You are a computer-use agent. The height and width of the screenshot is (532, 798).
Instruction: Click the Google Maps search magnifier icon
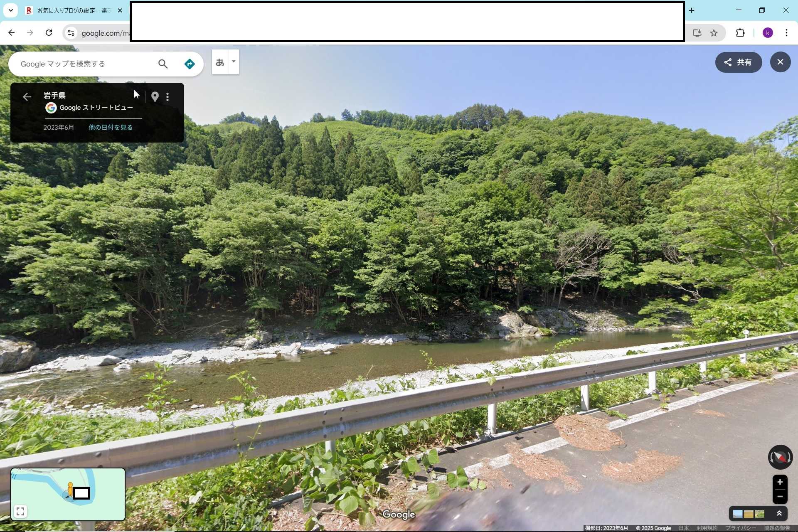click(x=163, y=64)
